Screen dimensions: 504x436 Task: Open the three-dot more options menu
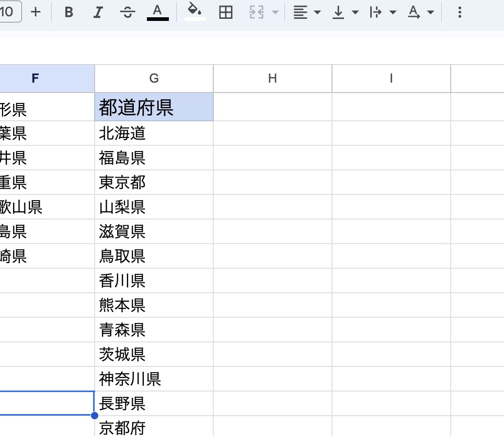(x=460, y=13)
